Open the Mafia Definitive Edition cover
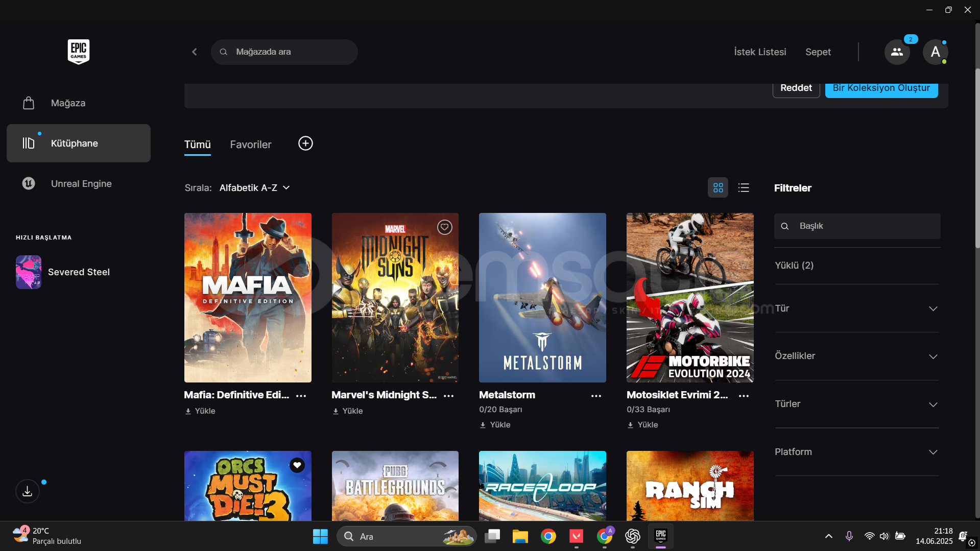Image resolution: width=980 pixels, height=551 pixels. click(248, 298)
